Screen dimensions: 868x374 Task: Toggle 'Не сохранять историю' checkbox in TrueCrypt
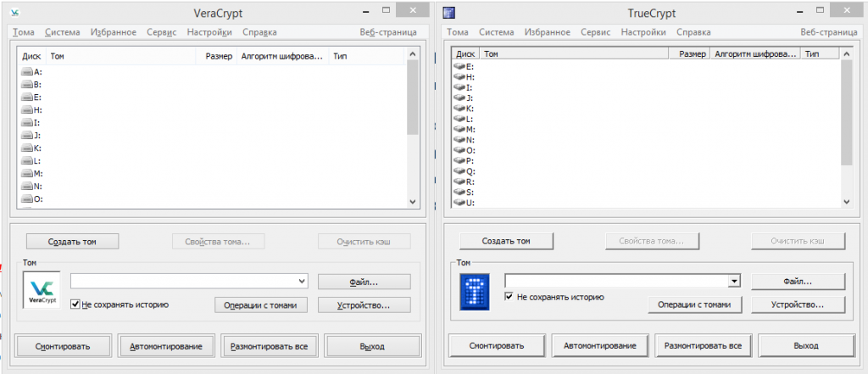click(x=509, y=297)
